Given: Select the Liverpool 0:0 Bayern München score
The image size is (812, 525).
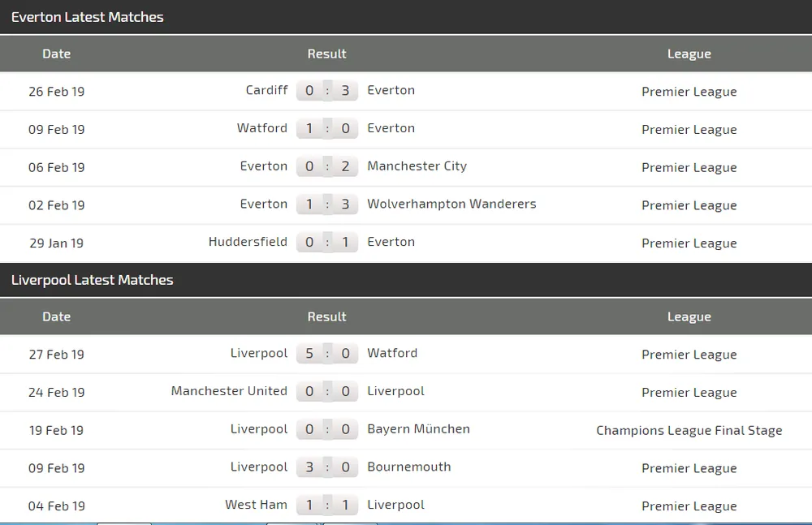Looking at the screenshot, I should pyautogui.click(x=327, y=429).
